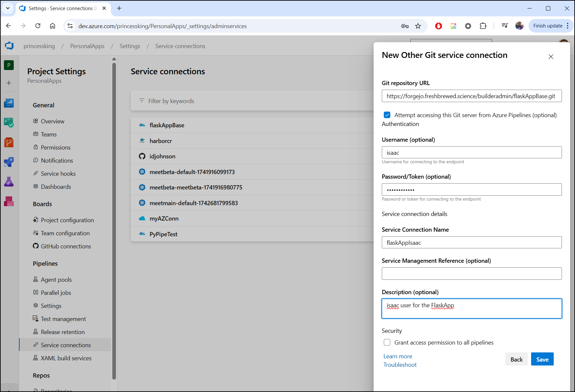Image resolution: width=575 pixels, height=392 pixels.
Task: Click Finish update button
Action: pyautogui.click(x=547, y=26)
